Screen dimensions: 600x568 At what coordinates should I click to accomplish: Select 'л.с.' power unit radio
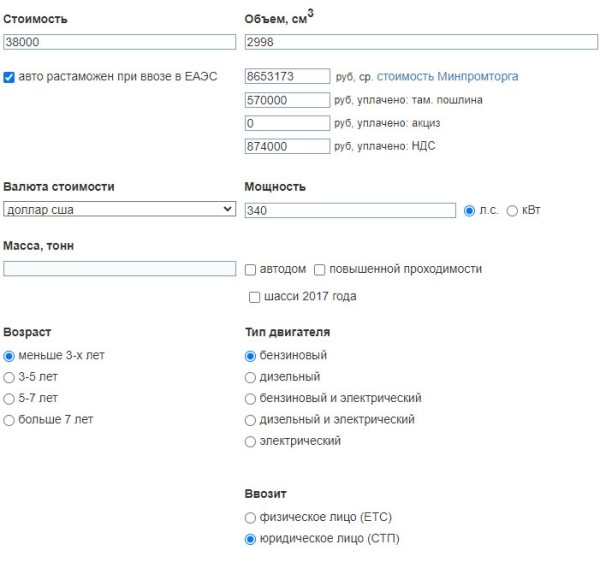pyautogui.click(x=470, y=210)
